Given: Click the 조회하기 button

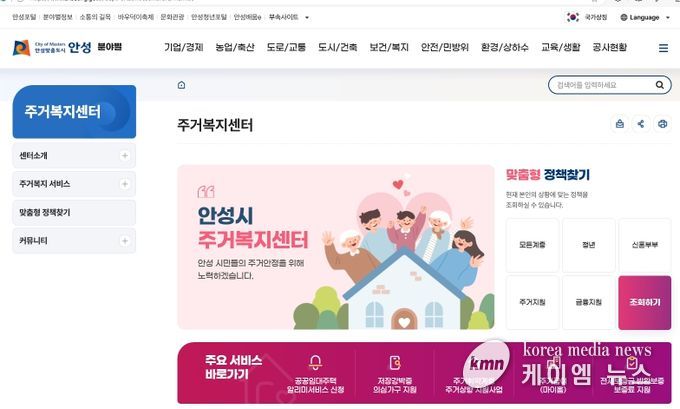Looking at the screenshot, I should [644, 302].
